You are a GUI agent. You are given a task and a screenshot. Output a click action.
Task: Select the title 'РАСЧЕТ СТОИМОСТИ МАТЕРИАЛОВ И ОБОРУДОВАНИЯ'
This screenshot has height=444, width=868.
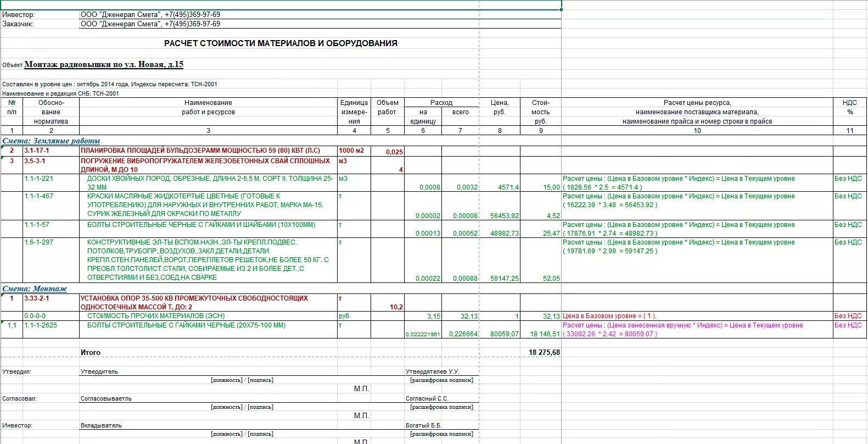(281, 43)
